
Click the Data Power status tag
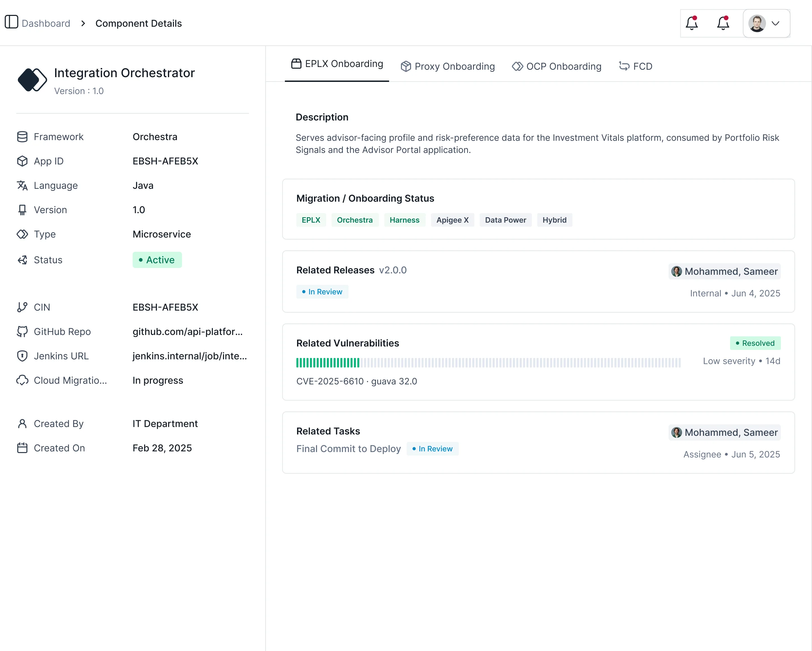pyautogui.click(x=505, y=220)
